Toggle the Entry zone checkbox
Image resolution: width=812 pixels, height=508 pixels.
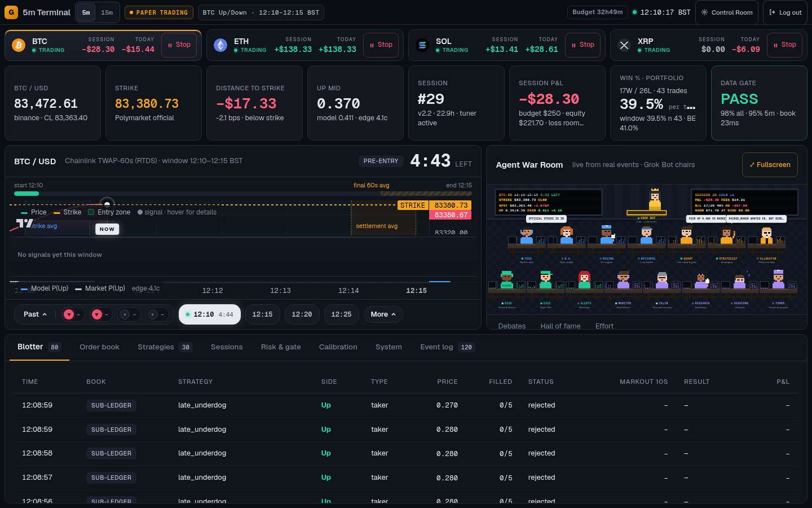click(91, 212)
